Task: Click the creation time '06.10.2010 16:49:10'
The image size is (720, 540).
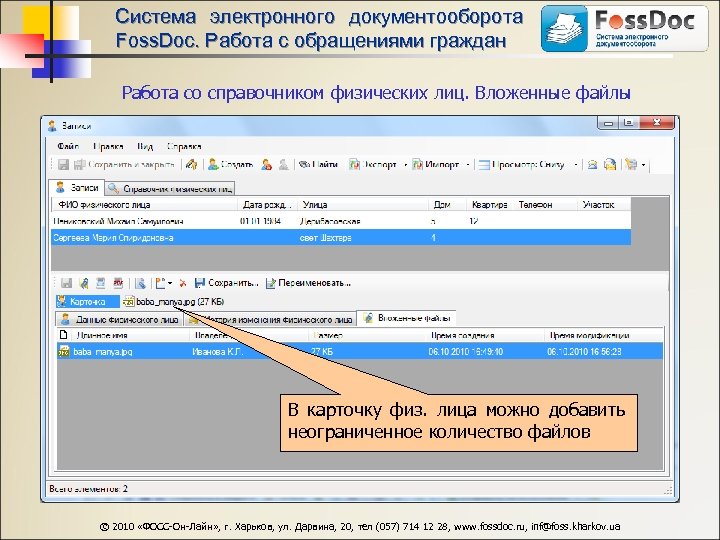Action: tap(466, 352)
